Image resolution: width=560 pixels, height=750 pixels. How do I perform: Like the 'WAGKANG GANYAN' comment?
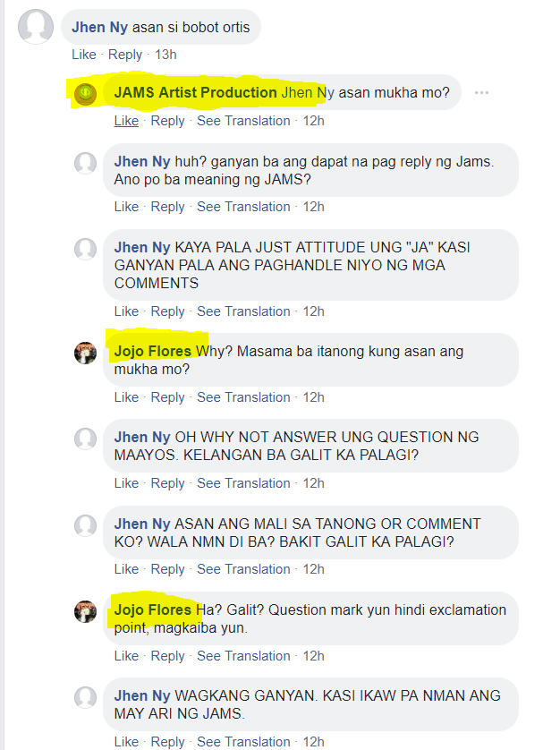point(126,741)
